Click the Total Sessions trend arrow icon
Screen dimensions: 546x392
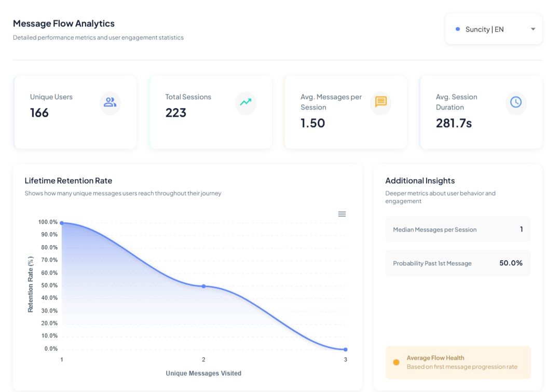[245, 102]
